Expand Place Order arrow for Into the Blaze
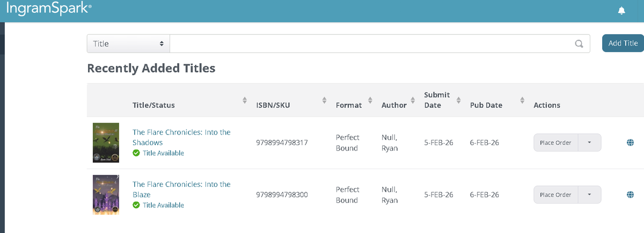644x233 pixels. [589, 195]
